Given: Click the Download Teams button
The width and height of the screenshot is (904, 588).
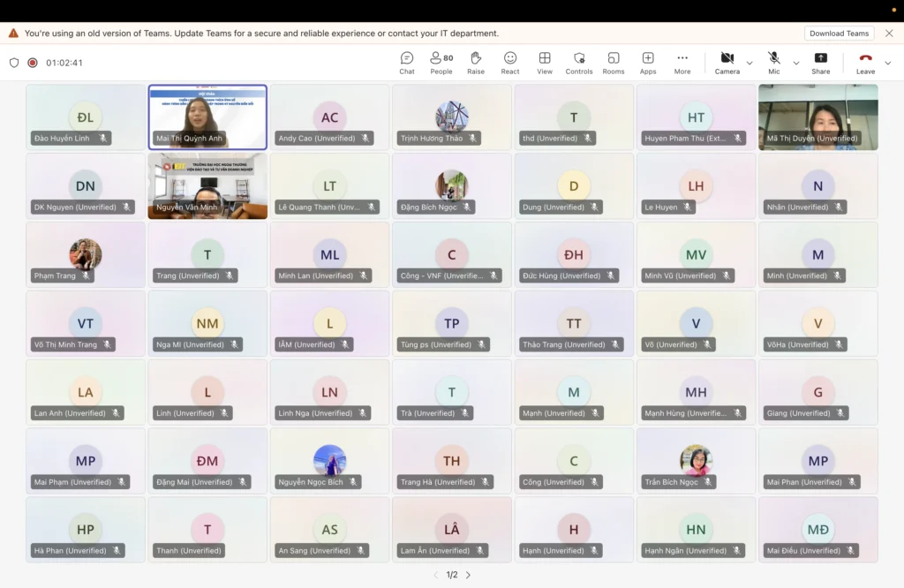Looking at the screenshot, I should pyautogui.click(x=839, y=34).
